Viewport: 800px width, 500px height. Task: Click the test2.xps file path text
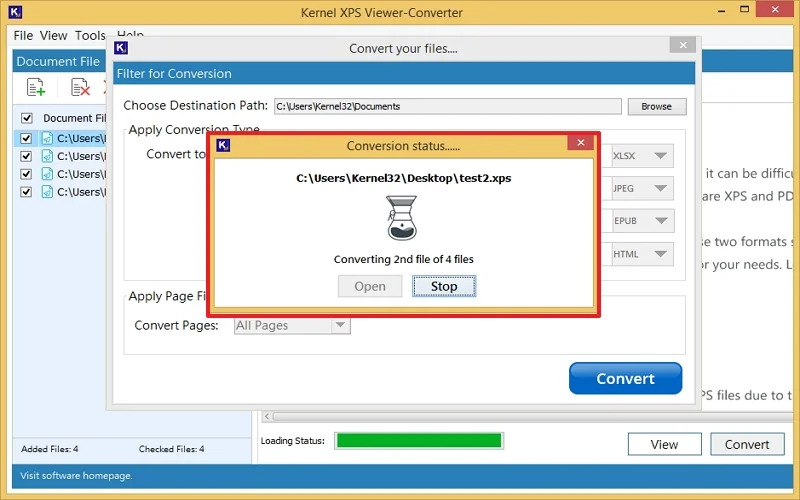(404, 178)
